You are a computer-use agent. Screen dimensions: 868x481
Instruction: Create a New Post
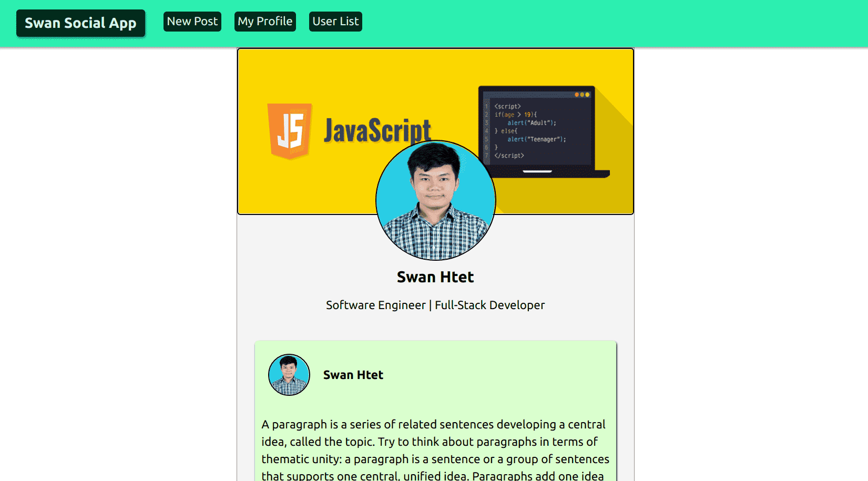[x=192, y=22]
